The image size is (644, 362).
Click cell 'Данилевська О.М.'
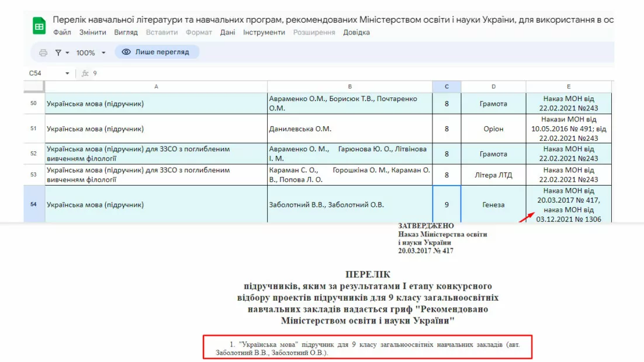point(350,128)
